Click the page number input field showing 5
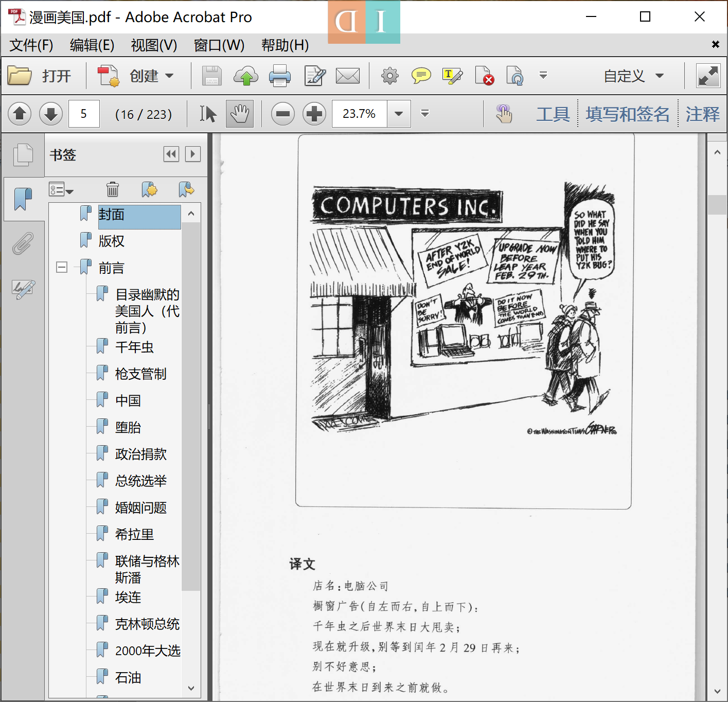 click(84, 114)
